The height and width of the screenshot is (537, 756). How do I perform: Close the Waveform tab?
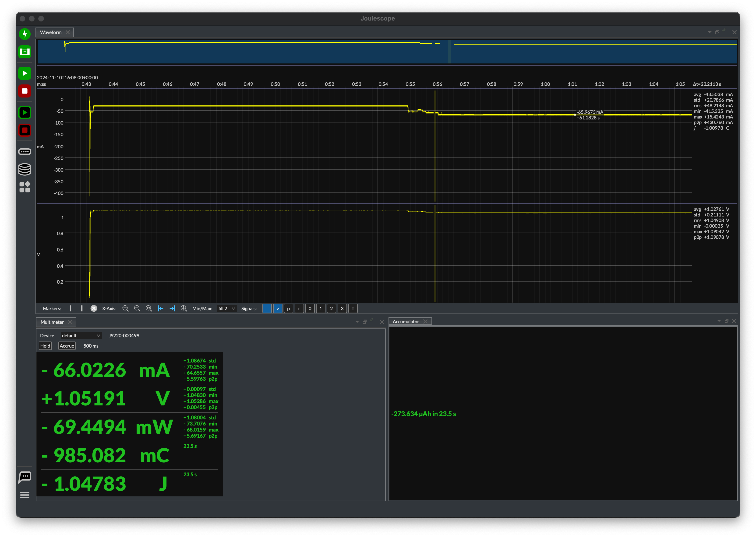coord(68,32)
